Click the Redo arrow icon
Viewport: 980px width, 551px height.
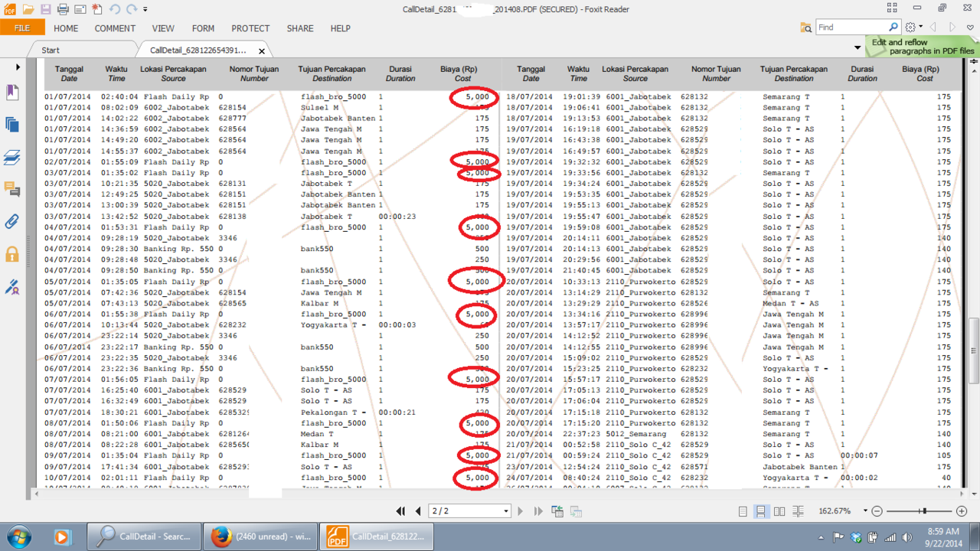(132, 9)
